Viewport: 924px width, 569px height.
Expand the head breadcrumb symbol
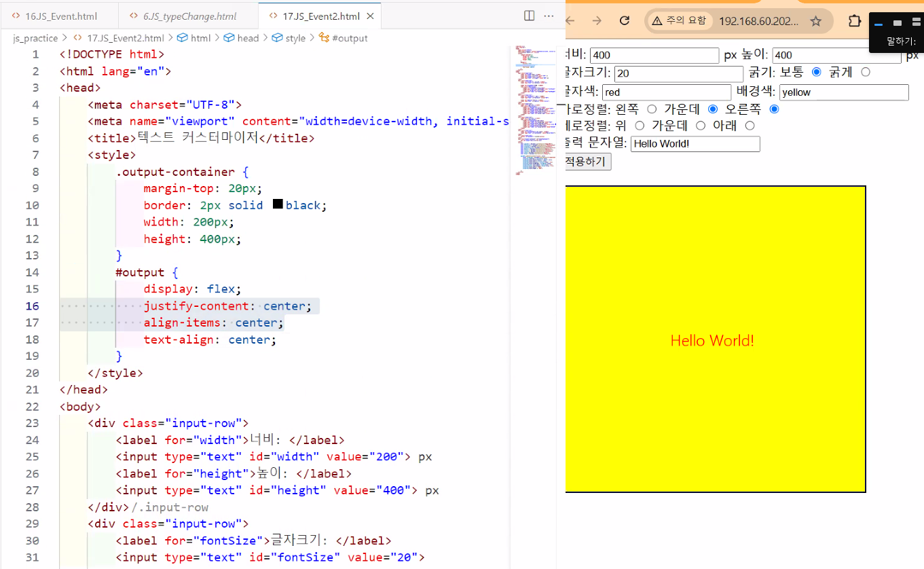point(241,38)
